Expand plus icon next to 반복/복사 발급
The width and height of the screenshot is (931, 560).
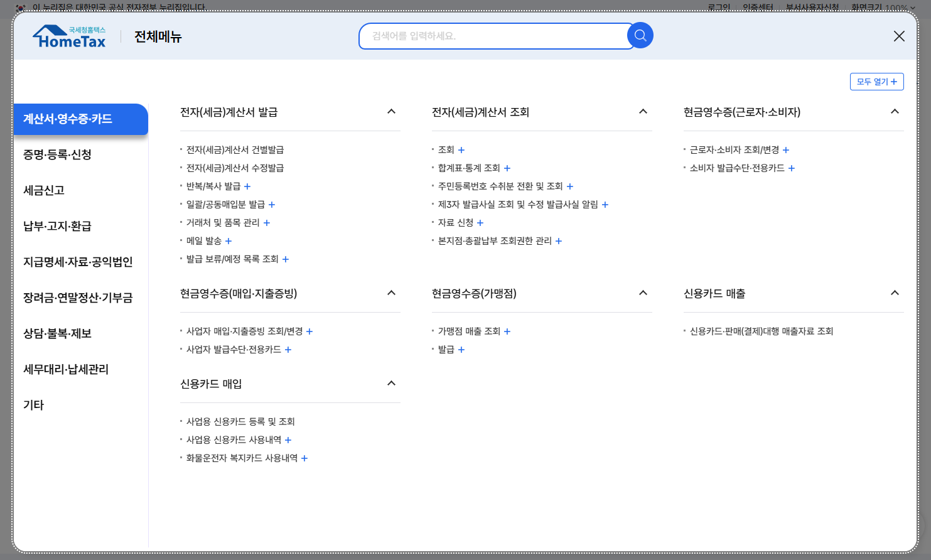247,186
